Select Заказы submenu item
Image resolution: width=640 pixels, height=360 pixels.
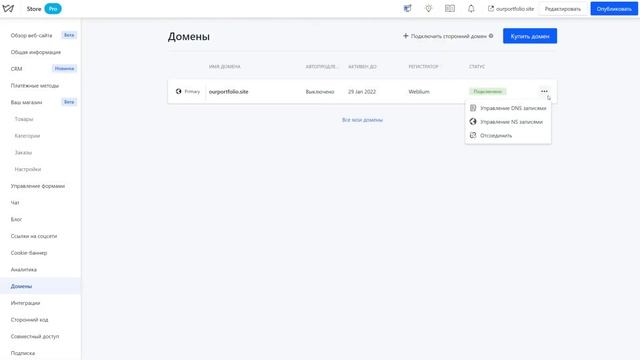tap(23, 153)
